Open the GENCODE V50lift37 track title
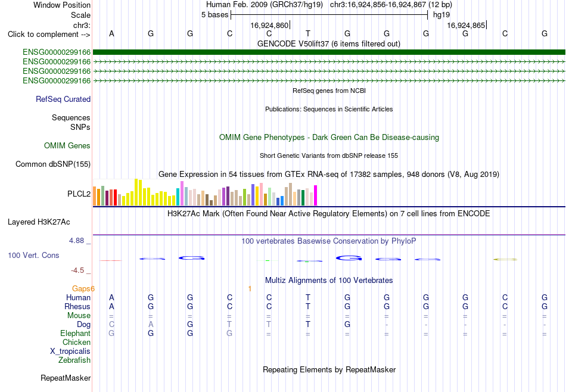Viewport: 566px width, 392px height. 329,43
